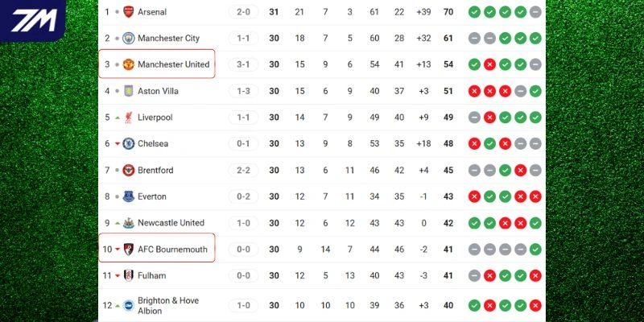Click the Newcastle United club crest
The height and width of the screenshot is (322, 644).
[129, 223]
